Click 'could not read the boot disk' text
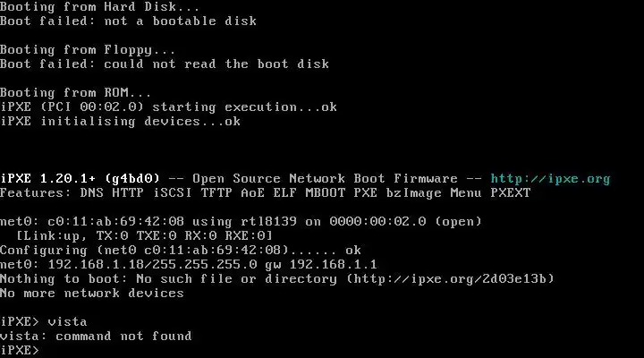 (216, 64)
